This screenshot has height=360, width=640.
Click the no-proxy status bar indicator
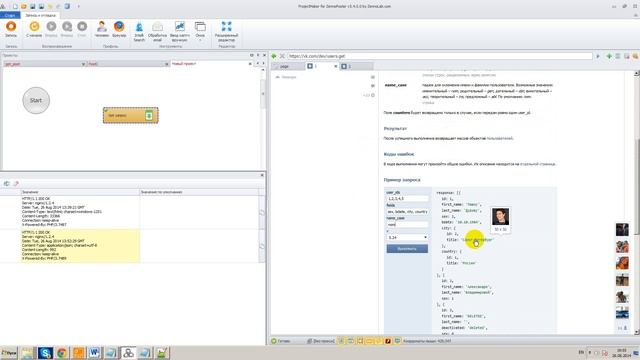click(321, 341)
